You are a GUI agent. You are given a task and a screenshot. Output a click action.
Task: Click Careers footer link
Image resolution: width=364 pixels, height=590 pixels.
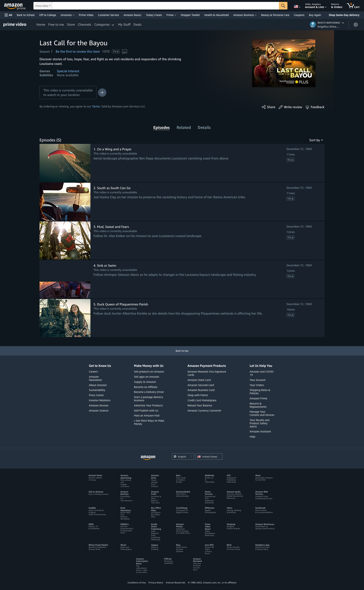[x=93, y=372]
